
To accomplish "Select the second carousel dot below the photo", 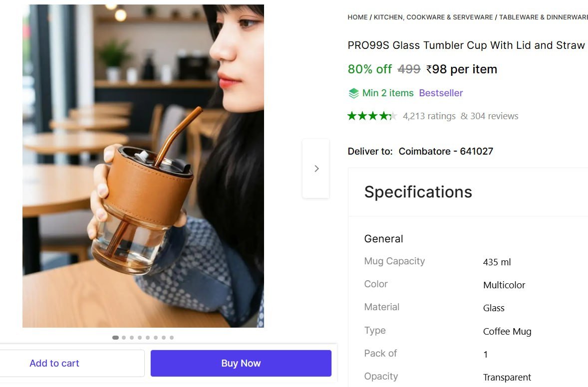I will pyautogui.click(x=123, y=337).
